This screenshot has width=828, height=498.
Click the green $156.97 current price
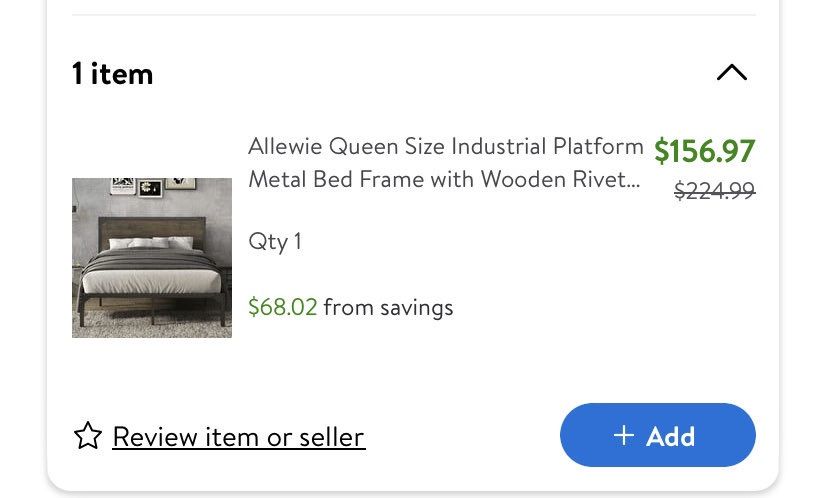(704, 151)
